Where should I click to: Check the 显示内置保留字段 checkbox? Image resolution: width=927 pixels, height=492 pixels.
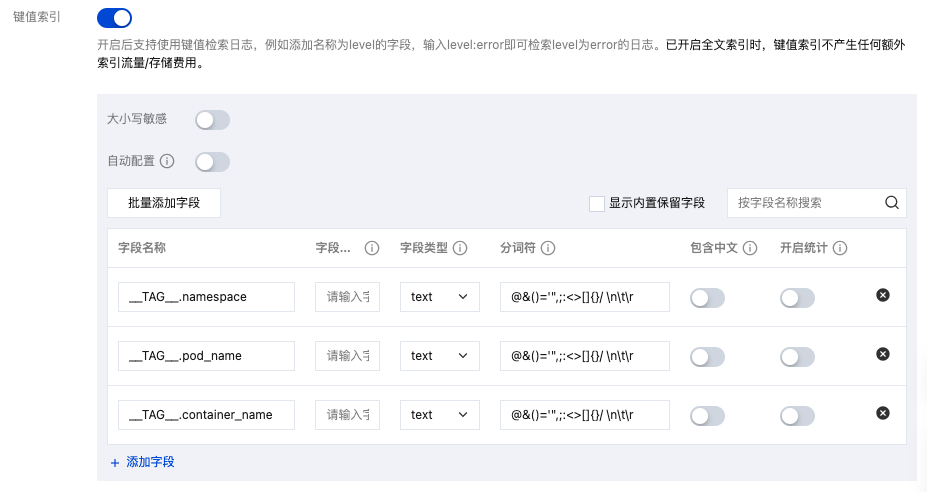(x=597, y=203)
